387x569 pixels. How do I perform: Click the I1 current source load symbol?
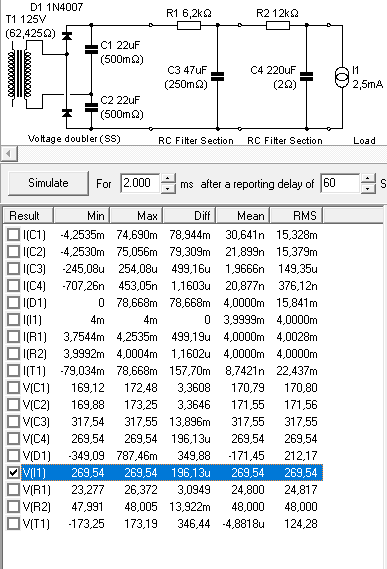(x=342, y=77)
